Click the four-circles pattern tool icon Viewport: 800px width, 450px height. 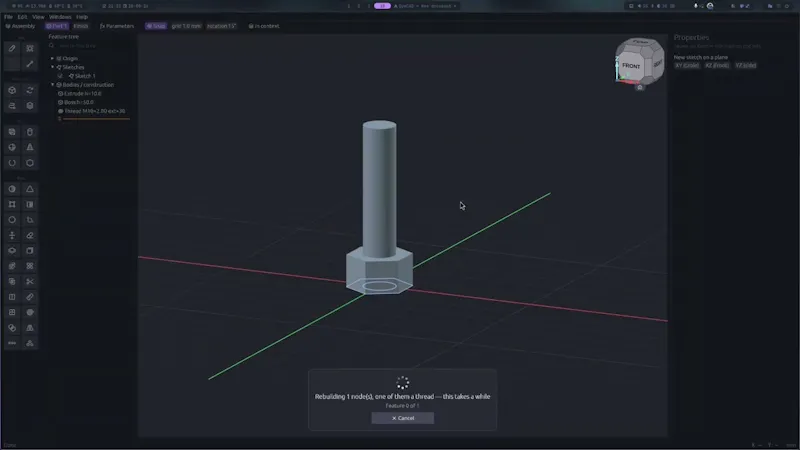coord(30,266)
